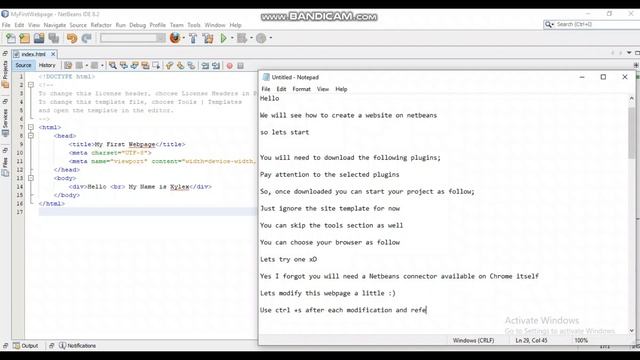The image size is (640, 360).
Task: Click the Debug Project toolbar icon
Action: [x=242, y=38]
